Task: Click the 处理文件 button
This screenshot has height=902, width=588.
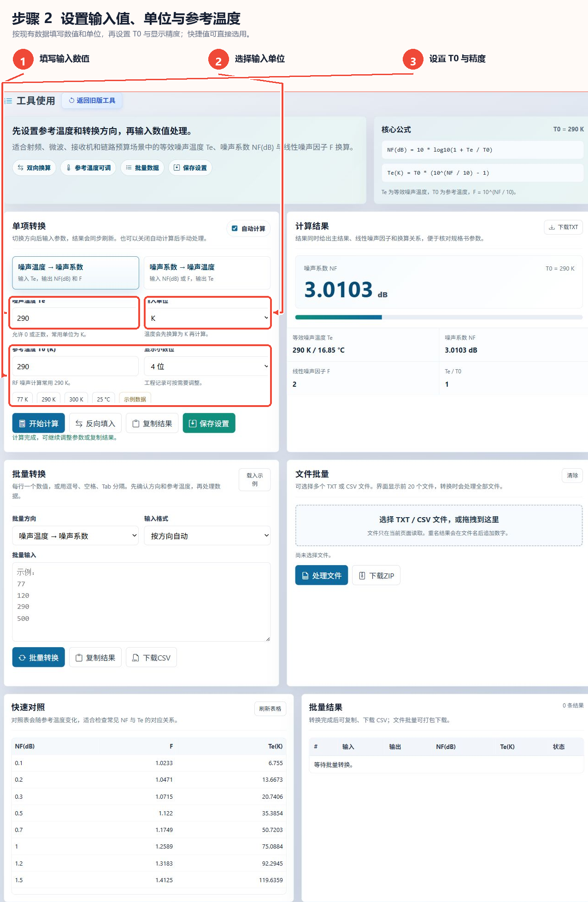Action: [322, 576]
